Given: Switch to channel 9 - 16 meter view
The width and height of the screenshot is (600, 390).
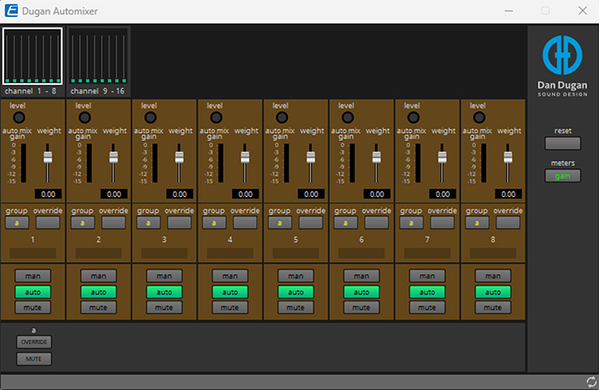Looking at the screenshot, I should pos(98,56).
